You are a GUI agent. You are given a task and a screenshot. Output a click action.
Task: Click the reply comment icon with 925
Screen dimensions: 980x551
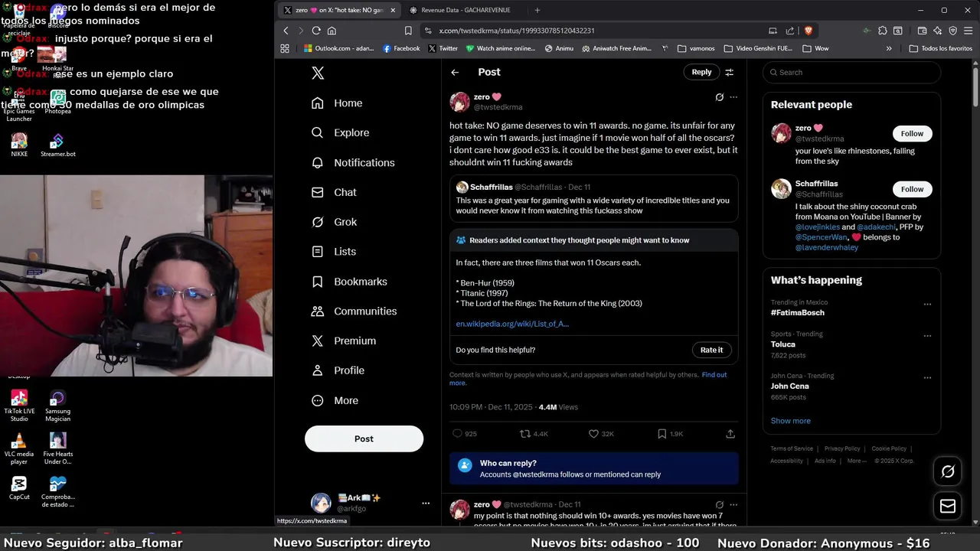[x=458, y=433]
